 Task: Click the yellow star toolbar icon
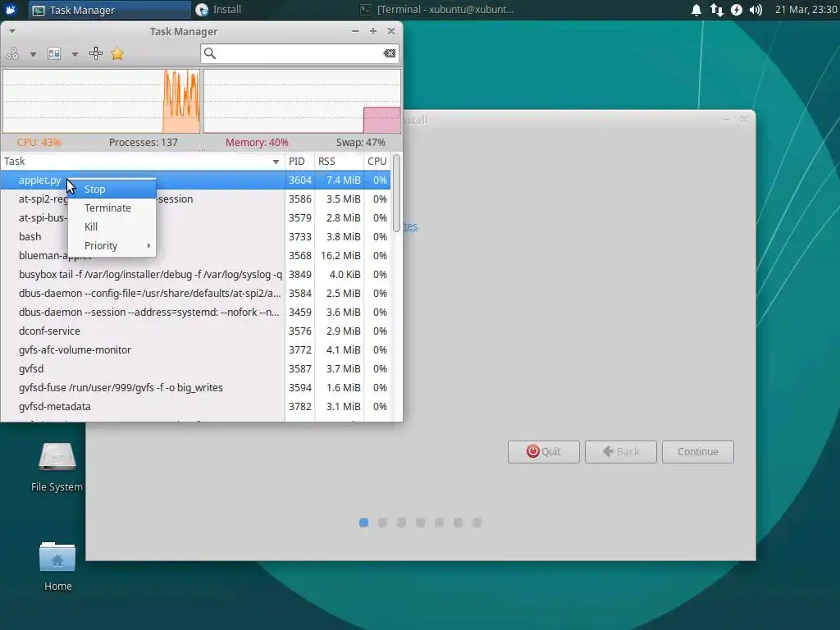(117, 53)
